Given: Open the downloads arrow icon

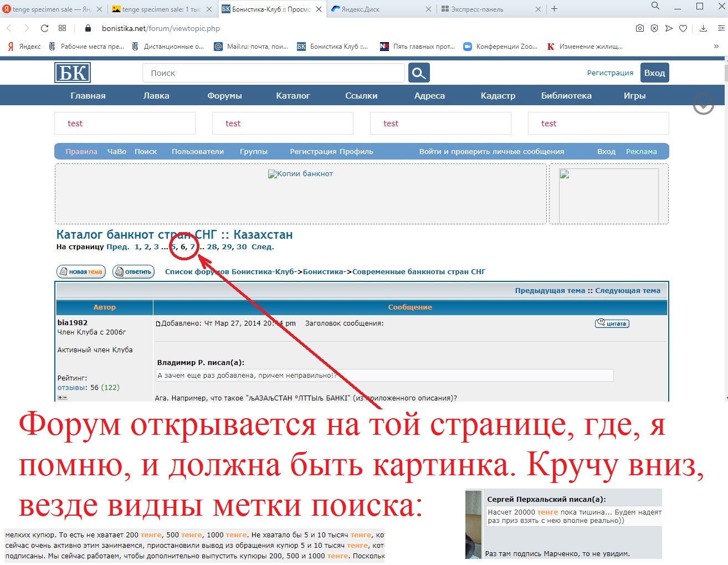Looking at the screenshot, I should [703, 28].
